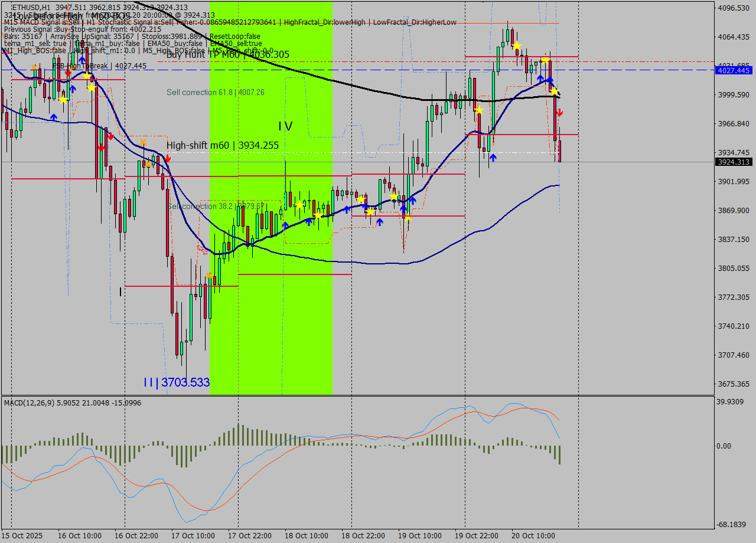Click the rightmost yellow star on the black moving average
756x543 pixels.
point(555,91)
